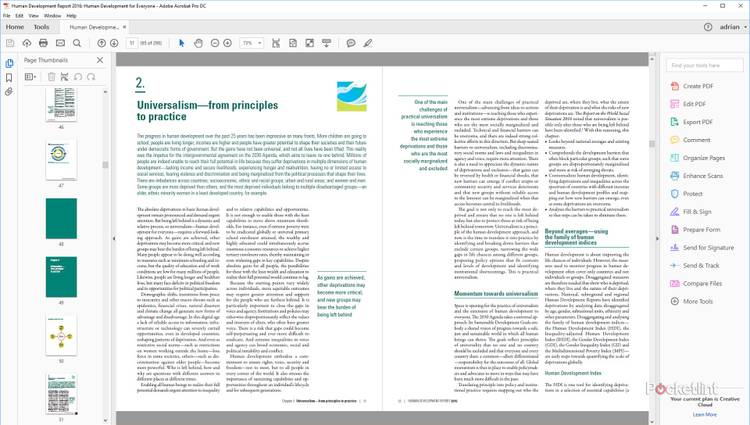The image size is (750, 425).
Task: Open Prepare Form tool
Action: (695, 229)
